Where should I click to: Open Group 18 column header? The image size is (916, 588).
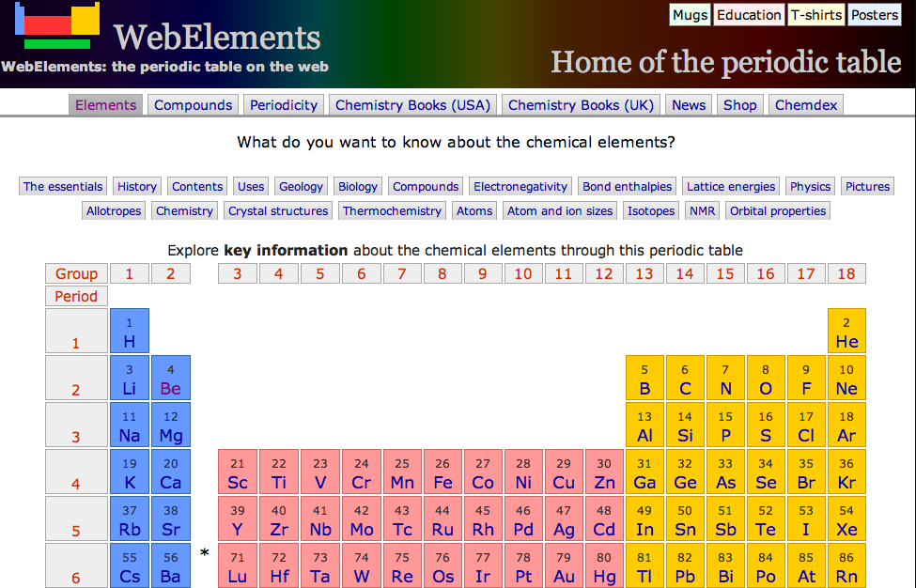pos(846,273)
